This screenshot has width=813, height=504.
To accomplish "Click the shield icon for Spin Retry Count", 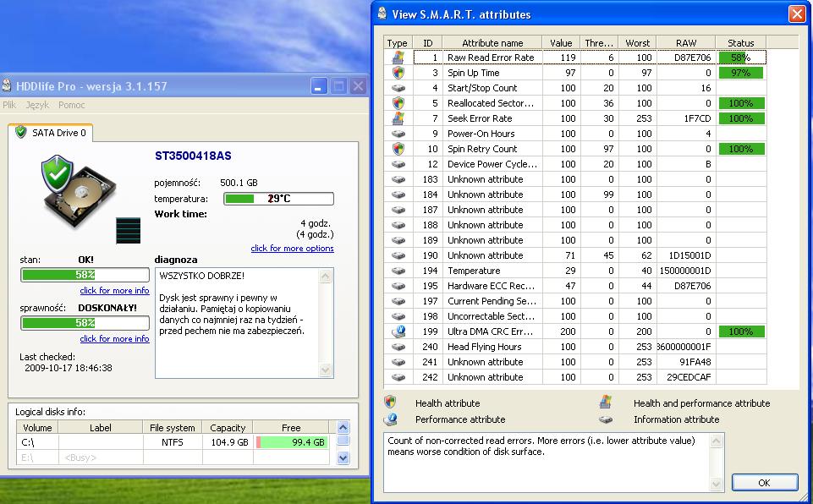I will click(x=398, y=149).
